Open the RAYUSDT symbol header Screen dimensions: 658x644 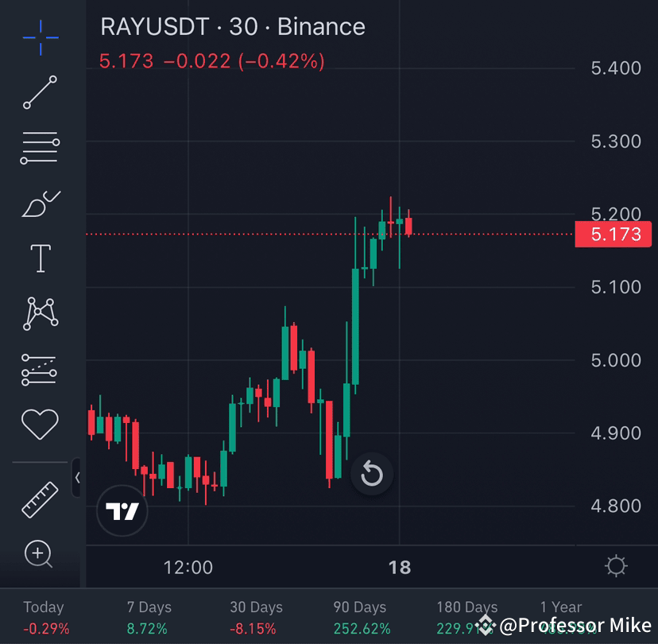pos(231,26)
